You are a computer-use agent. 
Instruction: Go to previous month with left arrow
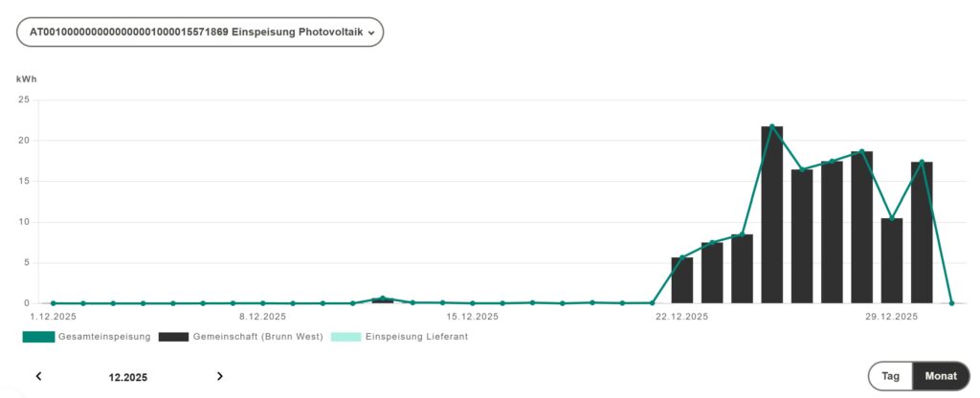[38, 376]
